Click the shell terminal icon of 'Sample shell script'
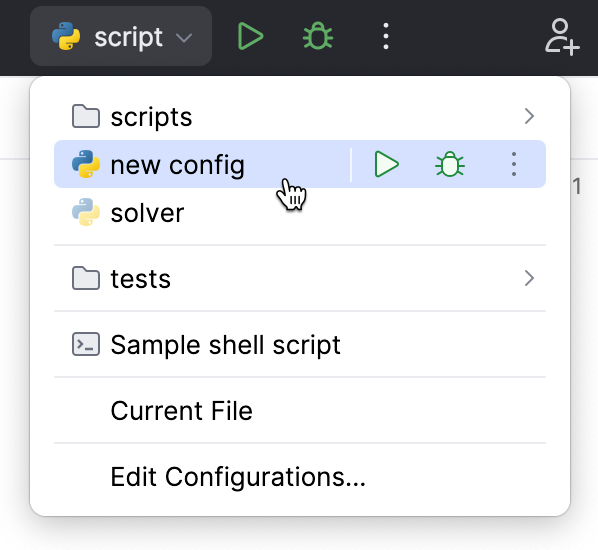This screenshot has width=598, height=550. click(x=86, y=344)
